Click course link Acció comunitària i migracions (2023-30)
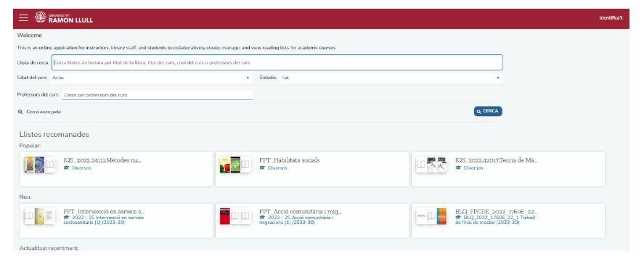The image size is (644, 264). click(296, 220)
